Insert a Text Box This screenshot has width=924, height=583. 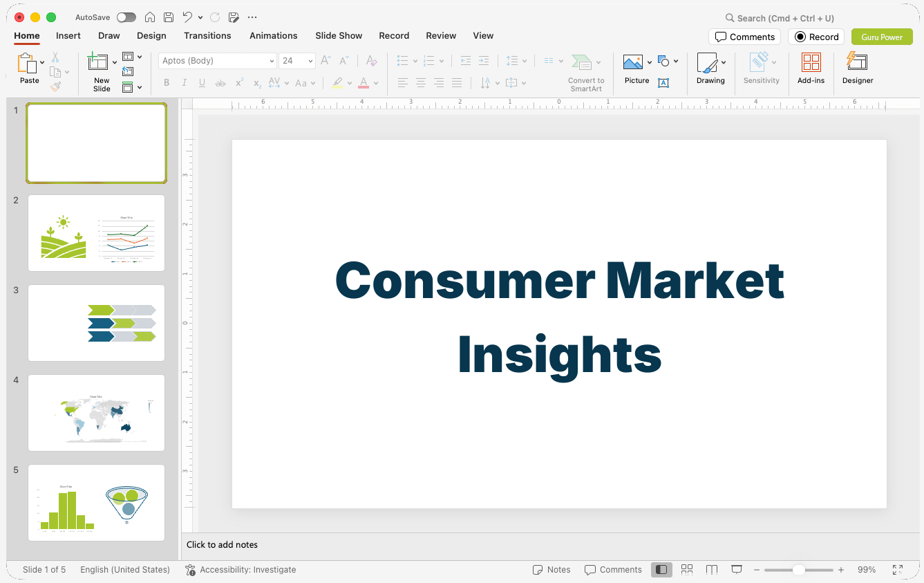coord(663,83)
